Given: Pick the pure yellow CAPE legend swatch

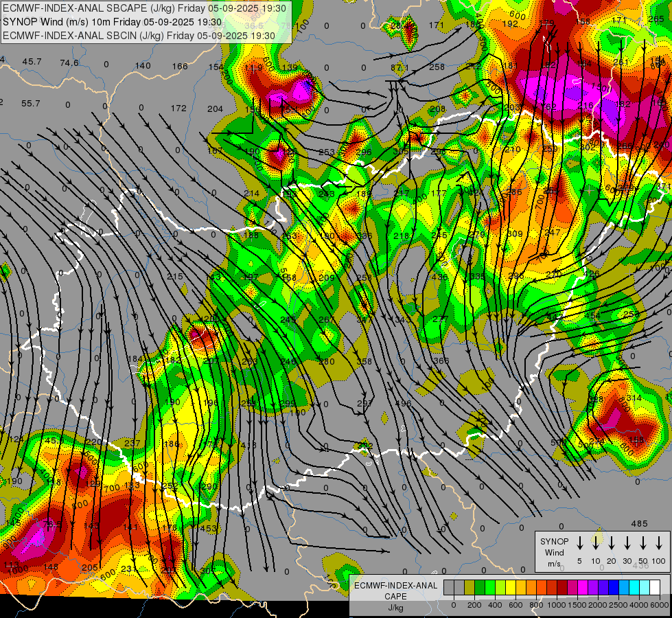Looking at the screenshot, I should tap(511, 588).
